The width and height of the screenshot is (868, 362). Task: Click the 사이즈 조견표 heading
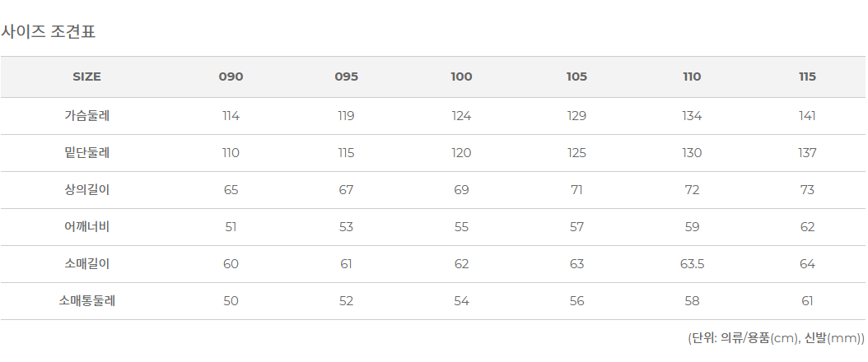coord(49,32)
